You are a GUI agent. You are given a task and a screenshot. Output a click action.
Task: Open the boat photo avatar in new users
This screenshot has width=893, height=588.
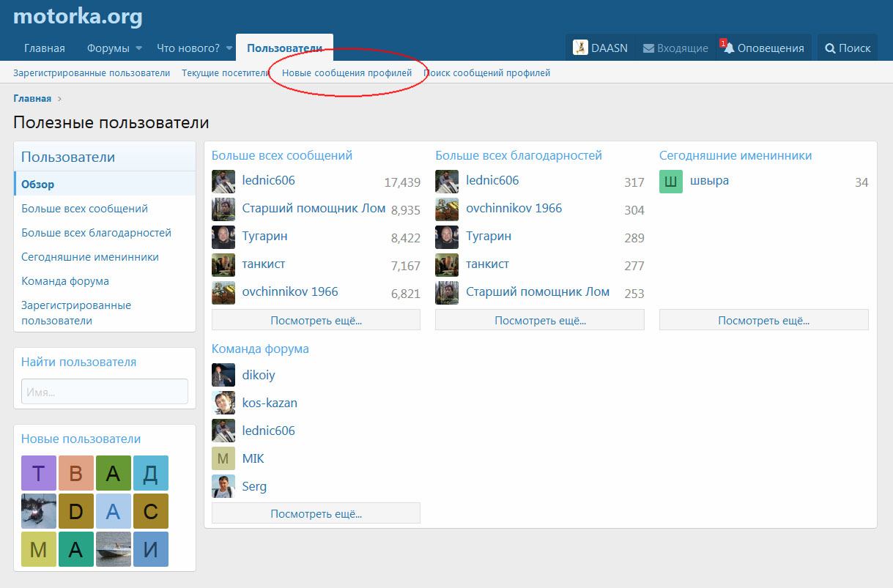pos(114,549)
